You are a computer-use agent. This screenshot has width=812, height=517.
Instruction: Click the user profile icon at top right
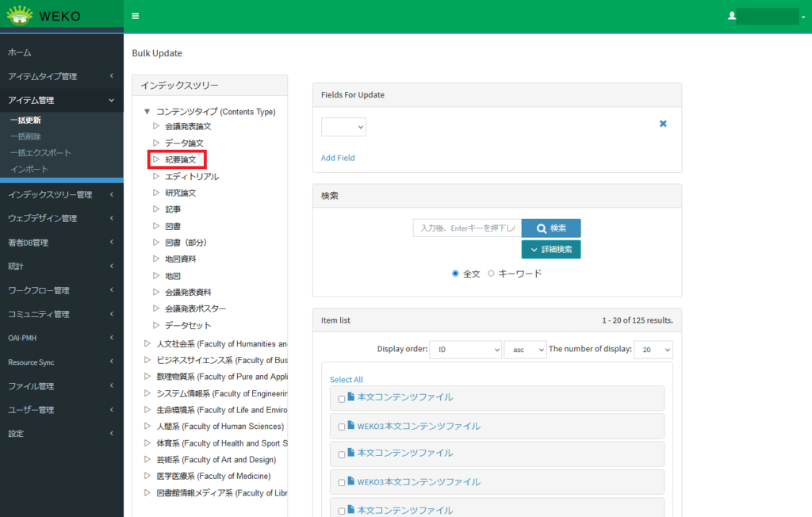coord(732,16)
